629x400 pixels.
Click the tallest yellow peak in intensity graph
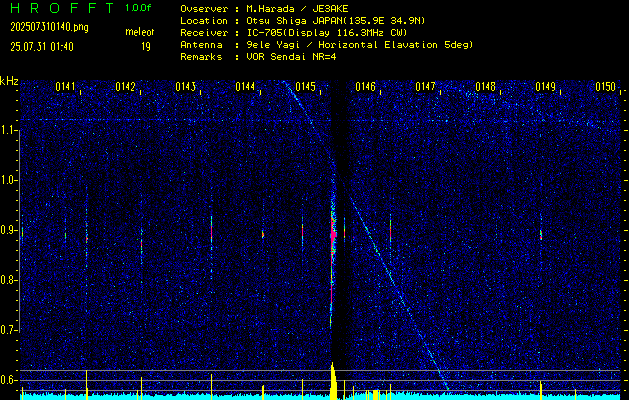332,378
